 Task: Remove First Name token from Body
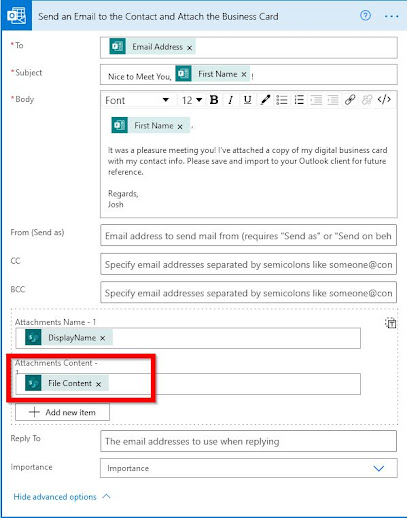[180, 127]
